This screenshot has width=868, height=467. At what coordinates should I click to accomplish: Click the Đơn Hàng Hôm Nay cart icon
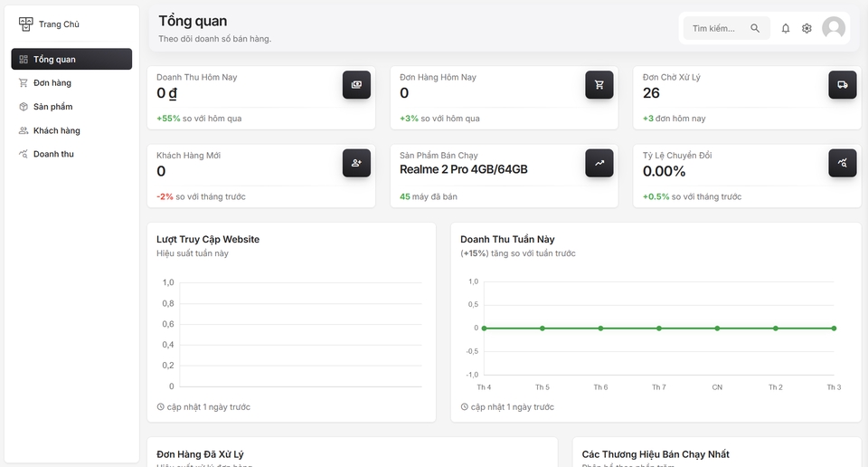click(x=599, y=85)
